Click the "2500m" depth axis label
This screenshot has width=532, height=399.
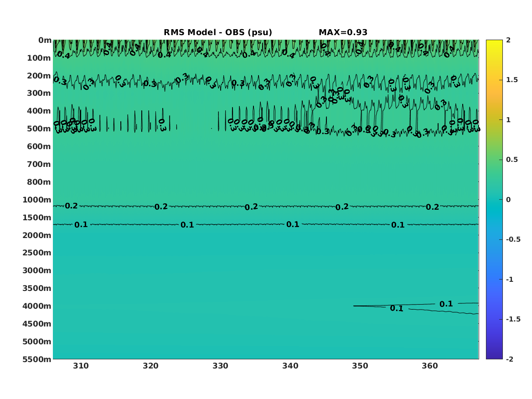37,253
